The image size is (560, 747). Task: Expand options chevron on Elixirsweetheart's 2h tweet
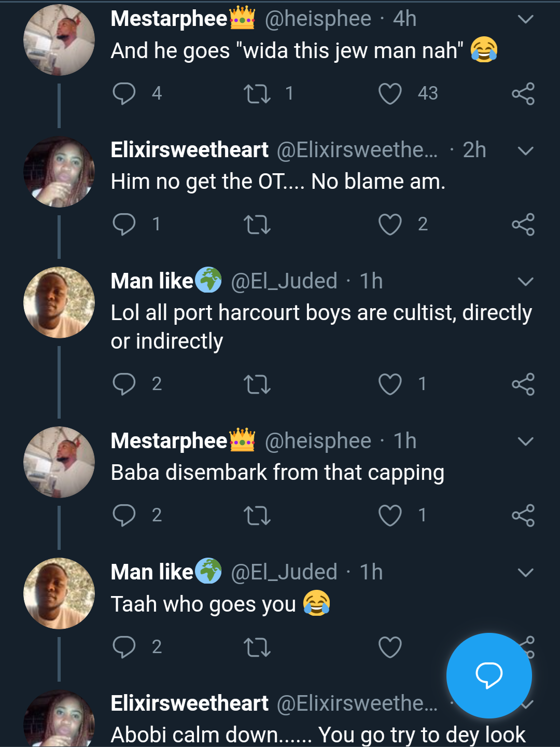pos(525,151)
